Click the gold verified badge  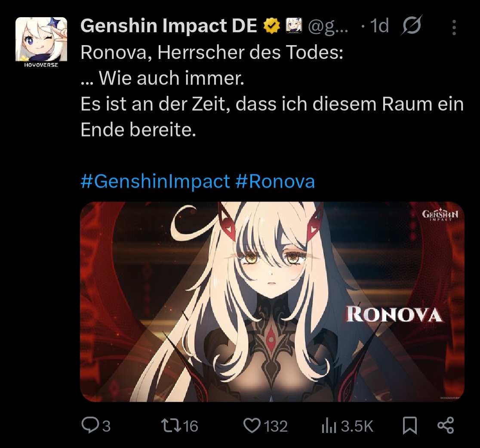(272, 25)
